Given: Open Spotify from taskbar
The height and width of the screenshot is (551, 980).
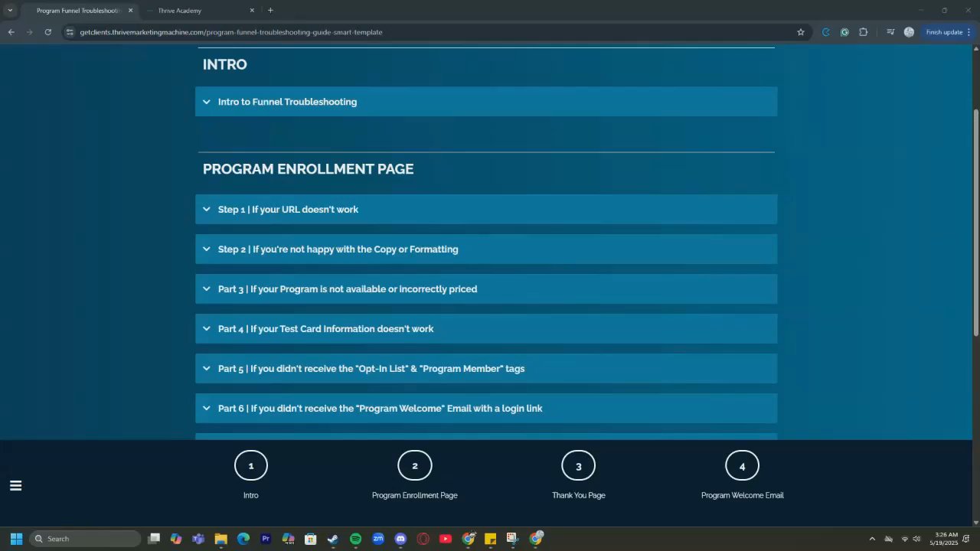Looking at the screenshot, I should coord(355,539).
